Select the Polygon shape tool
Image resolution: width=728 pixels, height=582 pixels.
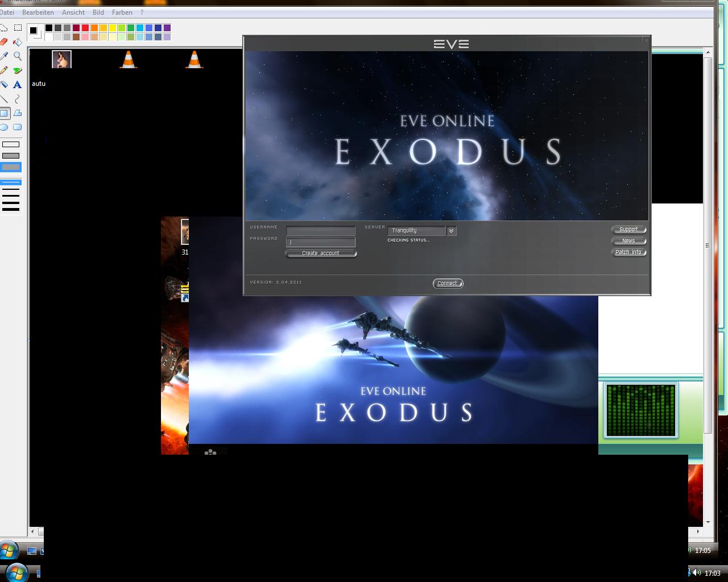click(x=18, y=113)
